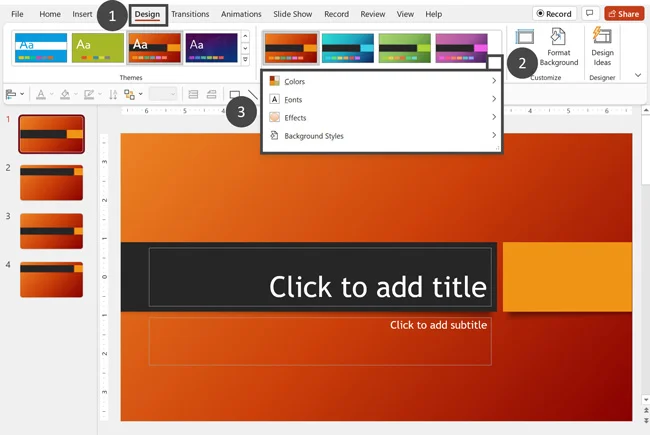Click the Send Backward icon
The image size is (650, 435).
(211, 95)
